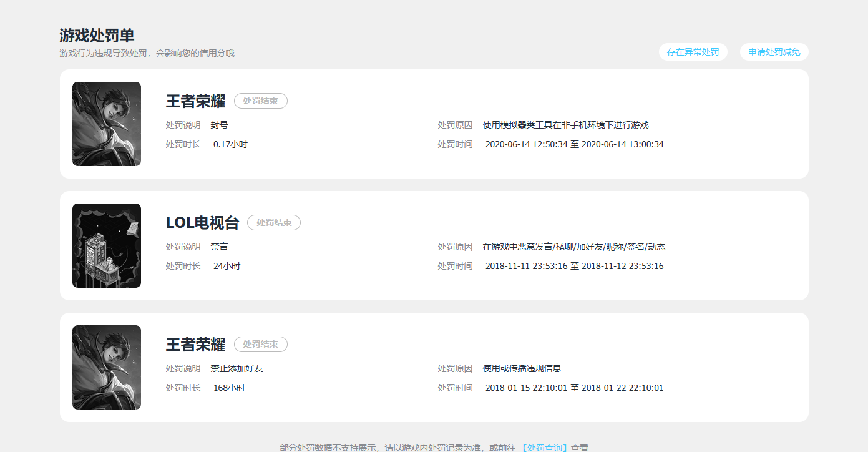This screenshot has height=452, width=868.
Task: Click the 王者荣耀 title of the 168小时 card
Action: (195, 344)
